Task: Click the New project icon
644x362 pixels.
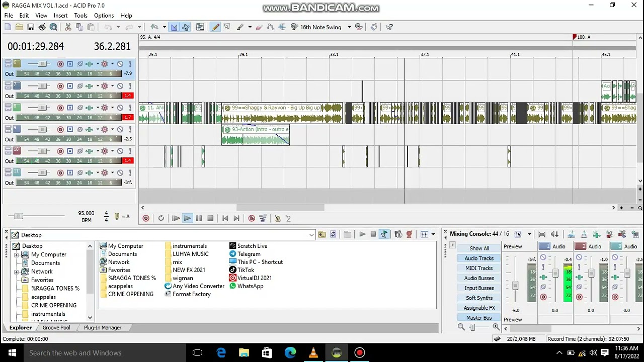Action: 7,27
